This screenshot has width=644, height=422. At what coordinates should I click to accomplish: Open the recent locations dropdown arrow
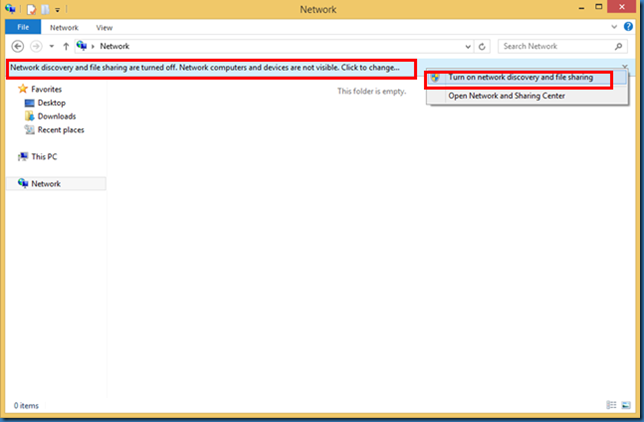tap(52, 46)
